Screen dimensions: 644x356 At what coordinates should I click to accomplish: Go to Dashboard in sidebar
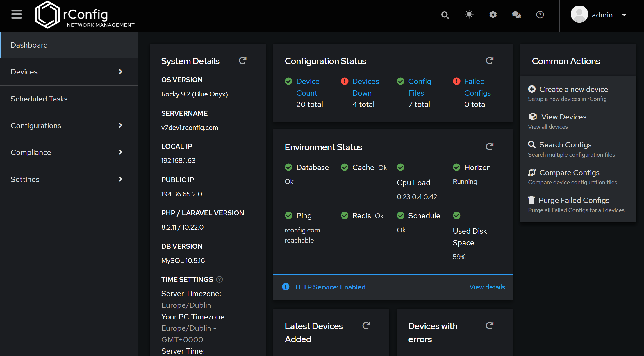click(29, 45)
